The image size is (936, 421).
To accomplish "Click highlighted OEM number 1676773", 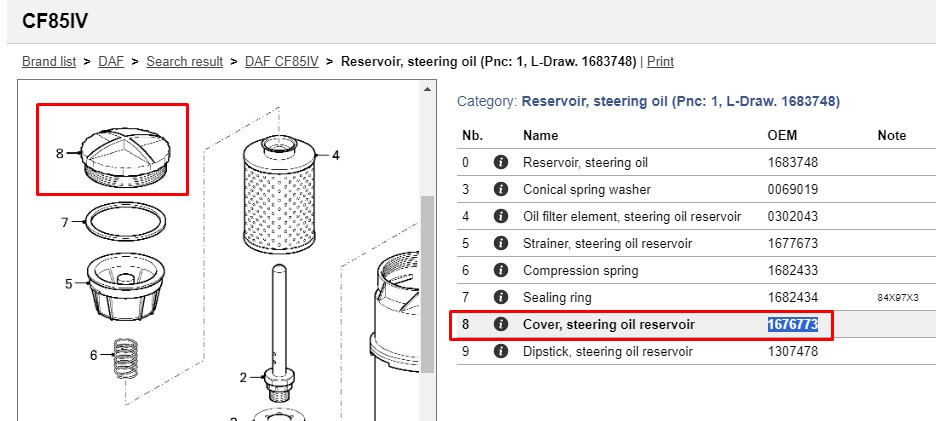I will point(793,324).
